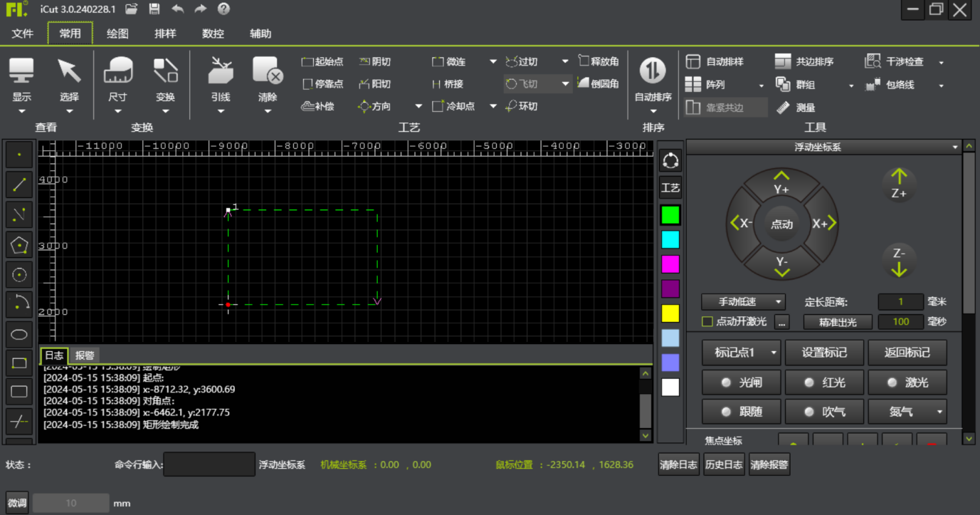Expand the 干涉检查 dropdown arrow
Image resolution: width=980 pixels, height=515 pixels.
click(941, 63)
